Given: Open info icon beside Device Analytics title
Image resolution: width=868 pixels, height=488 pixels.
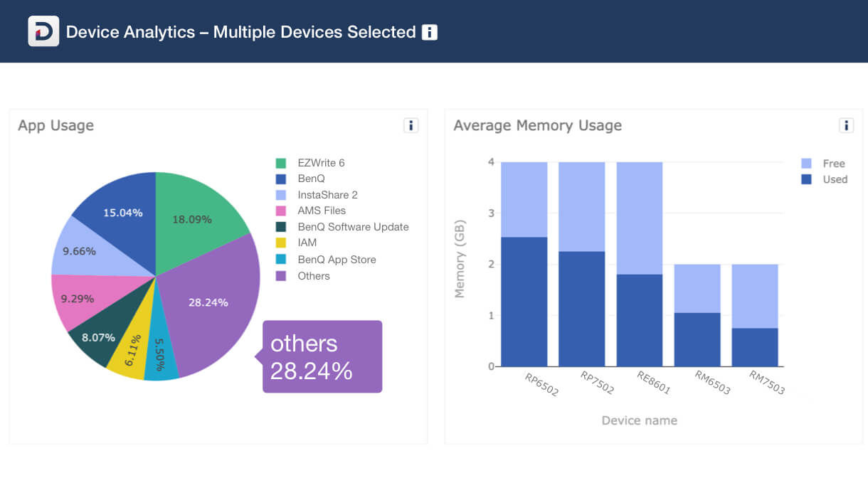Looking at the screenshot, I should click(429, 32).
